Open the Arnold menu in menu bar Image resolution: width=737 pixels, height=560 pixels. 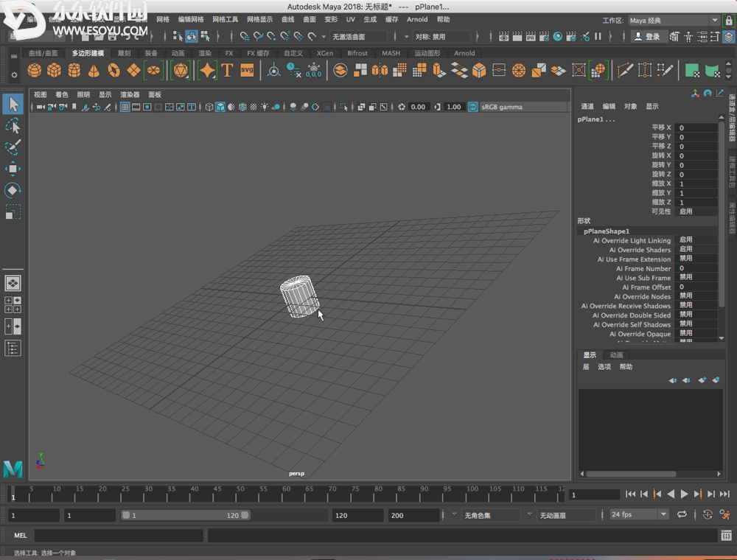417,19
